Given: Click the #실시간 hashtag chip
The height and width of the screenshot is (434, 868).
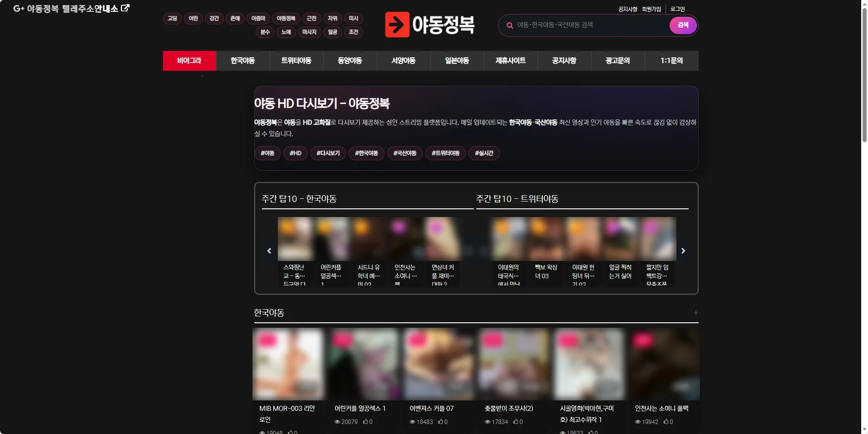Looking at the screenshot, I should pos(484,153).
